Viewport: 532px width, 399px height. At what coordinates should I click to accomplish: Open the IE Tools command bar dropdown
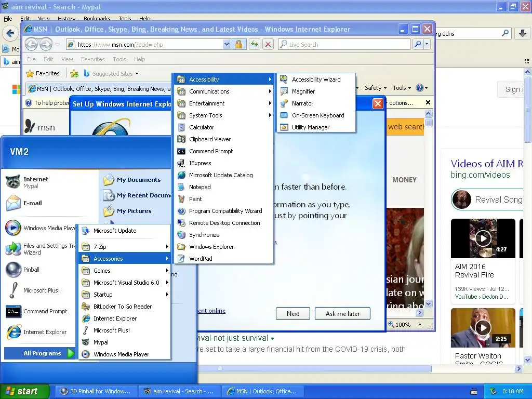pyautogui.click(x=402, y=88)
